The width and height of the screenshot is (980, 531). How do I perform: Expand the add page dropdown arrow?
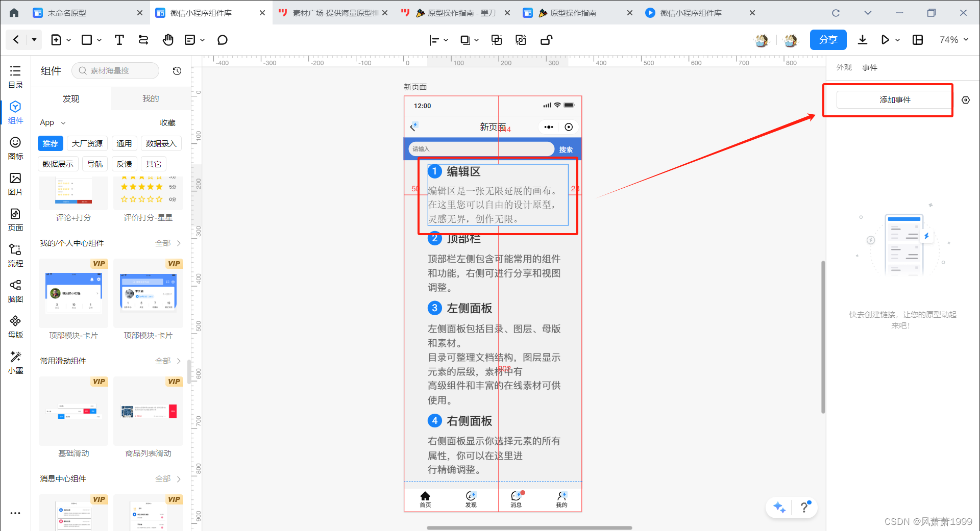(x=69, y=40)
